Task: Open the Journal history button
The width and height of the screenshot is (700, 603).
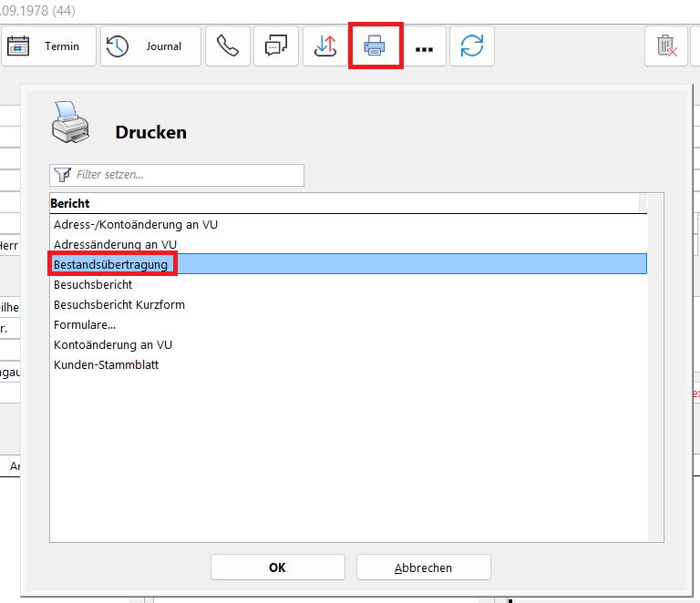Action: 150,46
